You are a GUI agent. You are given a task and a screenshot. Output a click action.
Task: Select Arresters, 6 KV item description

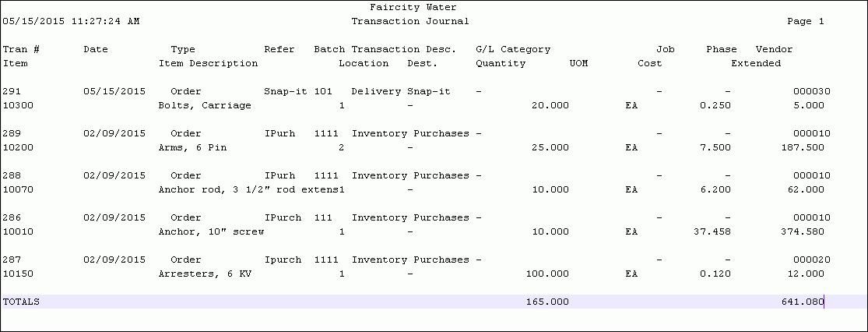click(x=205, y=274)
